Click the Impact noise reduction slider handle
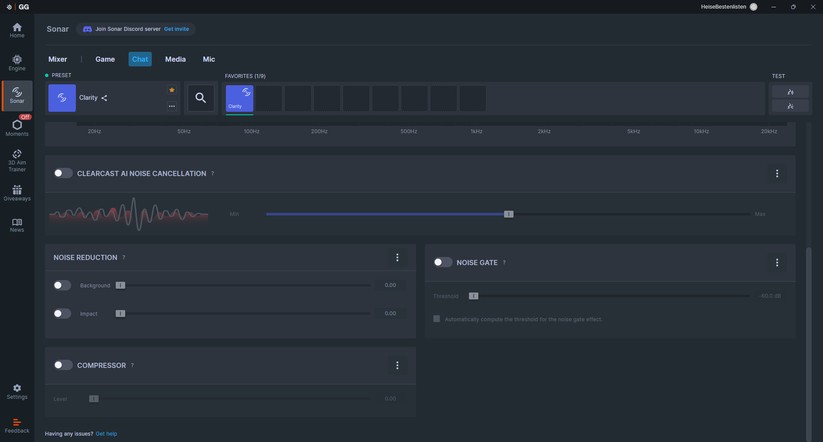Image resolution: width=823 pixels, height=442 pixels. [120, 313]
